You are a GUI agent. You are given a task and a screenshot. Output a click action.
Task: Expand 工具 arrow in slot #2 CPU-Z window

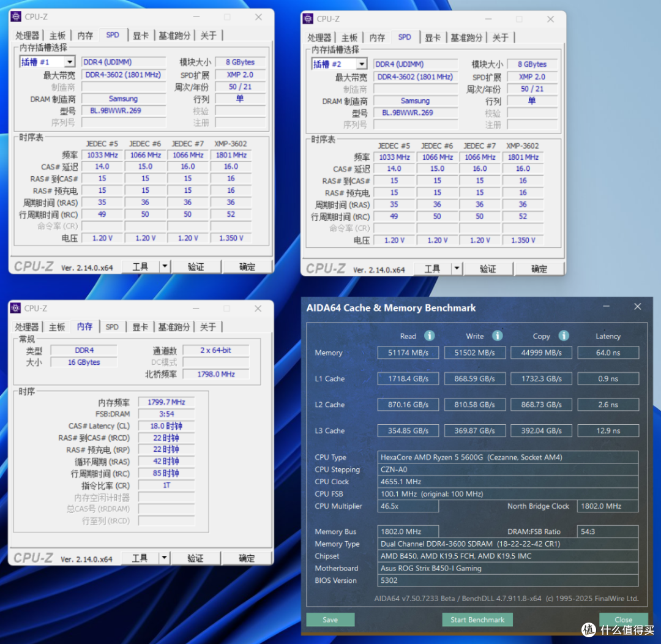pos(457,269)
